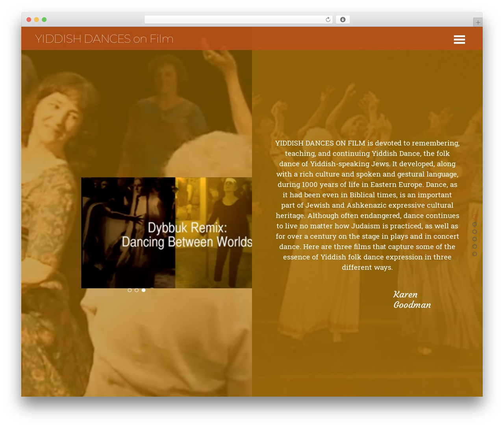Jump to the first section via top side dot
Viewport: 504px width, 427px height.
[x=474, y=217]
